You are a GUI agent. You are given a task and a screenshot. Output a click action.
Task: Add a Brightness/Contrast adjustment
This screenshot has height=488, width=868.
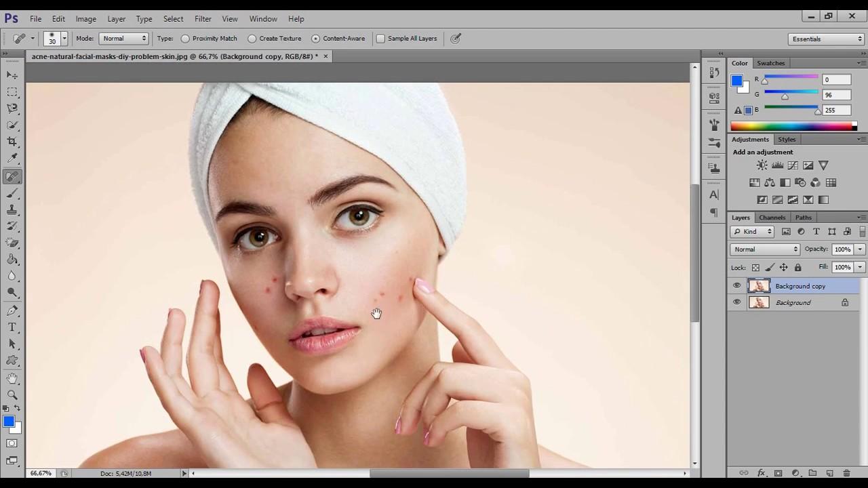point(762,165)
